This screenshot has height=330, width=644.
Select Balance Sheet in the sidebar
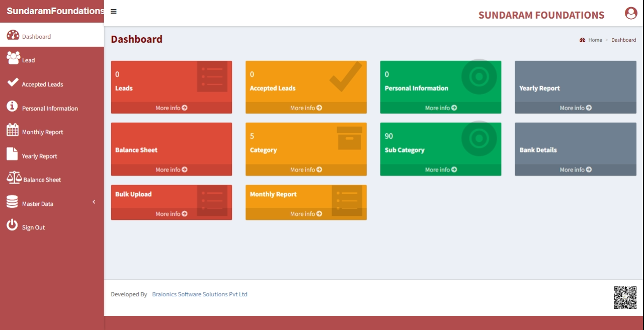click(x=42, y=180)
